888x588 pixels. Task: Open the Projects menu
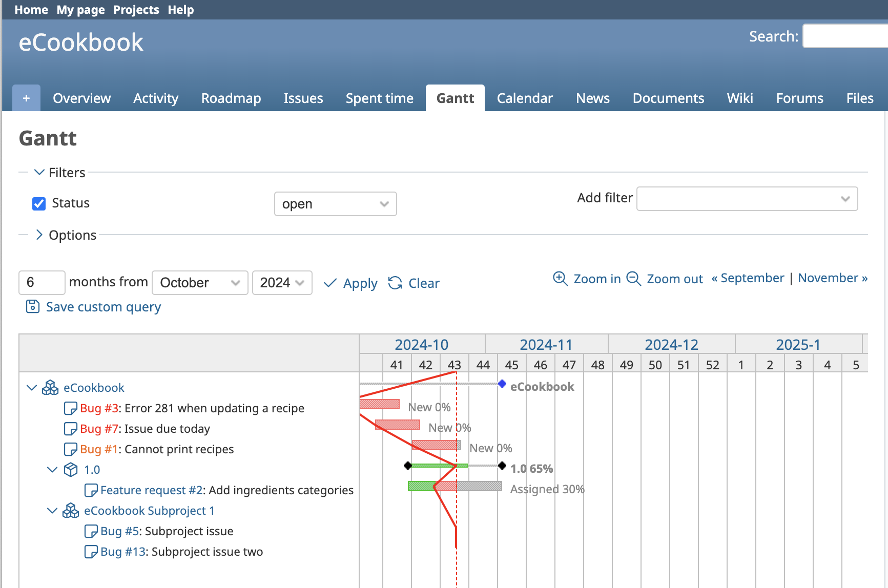pyautogui.click(x=136, y=9)
